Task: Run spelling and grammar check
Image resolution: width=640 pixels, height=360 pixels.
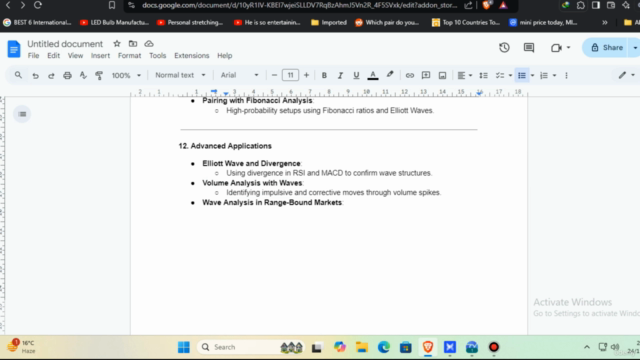Action: coord(83,76)
